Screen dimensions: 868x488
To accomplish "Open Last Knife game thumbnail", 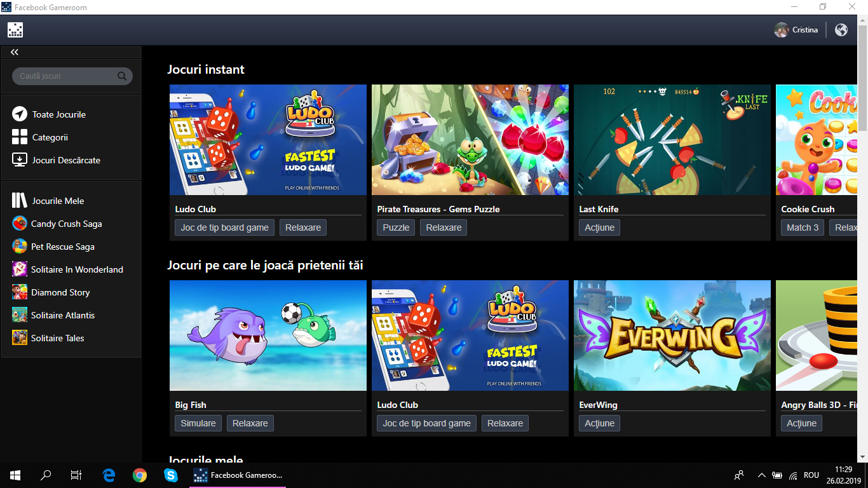I will click(x=672, y=140).
